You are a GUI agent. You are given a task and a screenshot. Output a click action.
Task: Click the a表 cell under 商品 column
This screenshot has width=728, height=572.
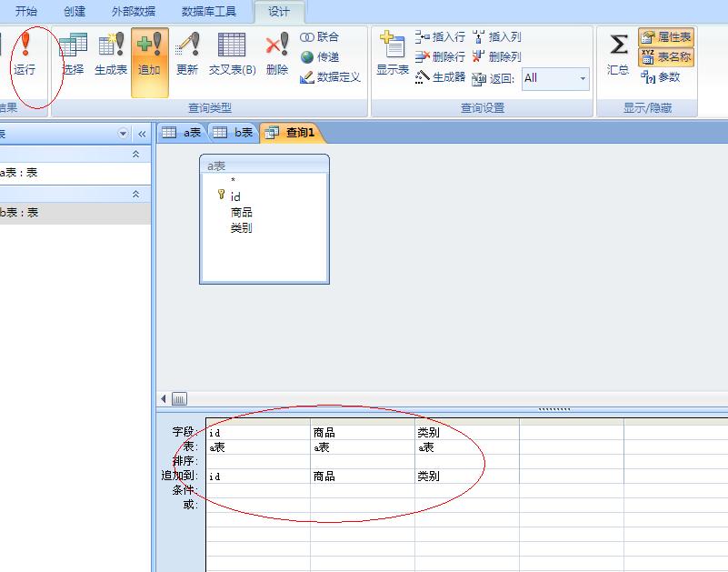363,447
